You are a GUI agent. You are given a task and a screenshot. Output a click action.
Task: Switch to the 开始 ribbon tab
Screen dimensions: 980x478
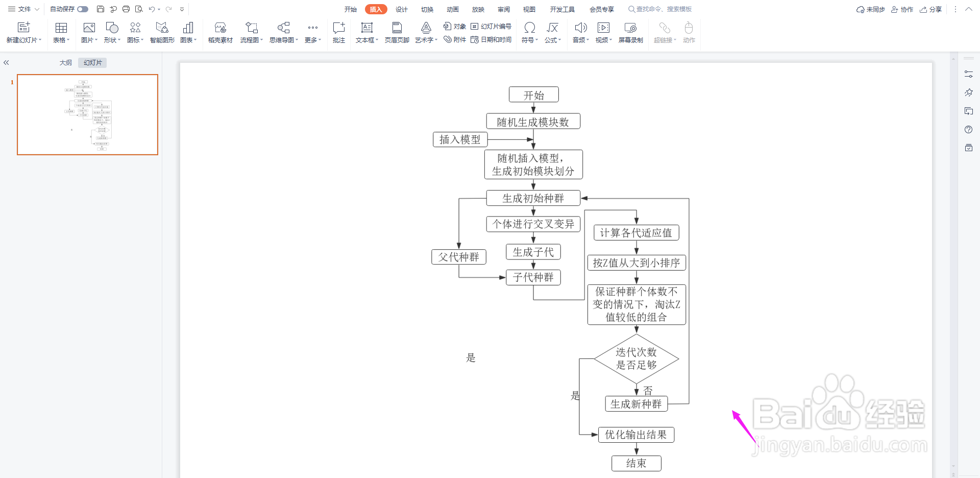click(x=350, y=9)
